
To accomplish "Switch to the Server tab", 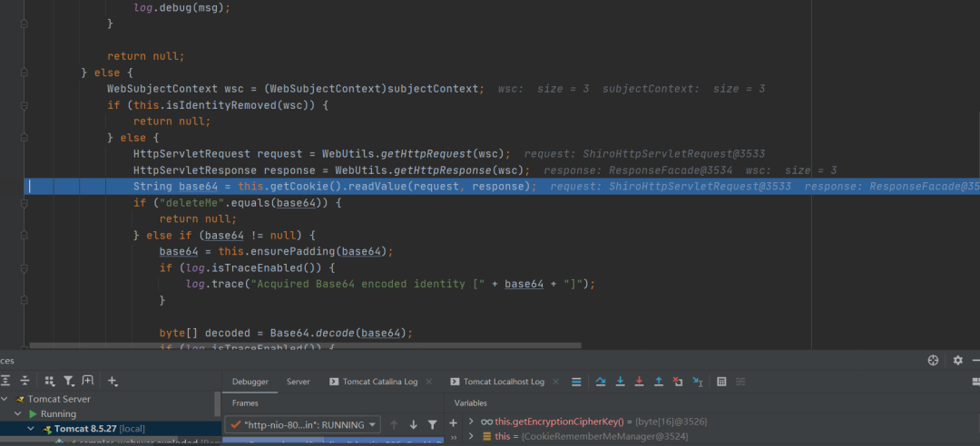I will pyautogui.click(x=299, y=382).
